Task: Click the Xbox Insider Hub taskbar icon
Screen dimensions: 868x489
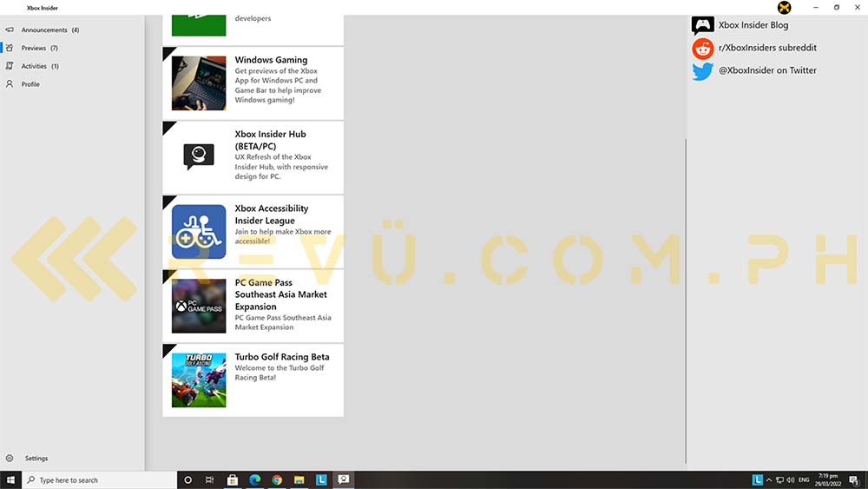Action: [x=343, y=479]
